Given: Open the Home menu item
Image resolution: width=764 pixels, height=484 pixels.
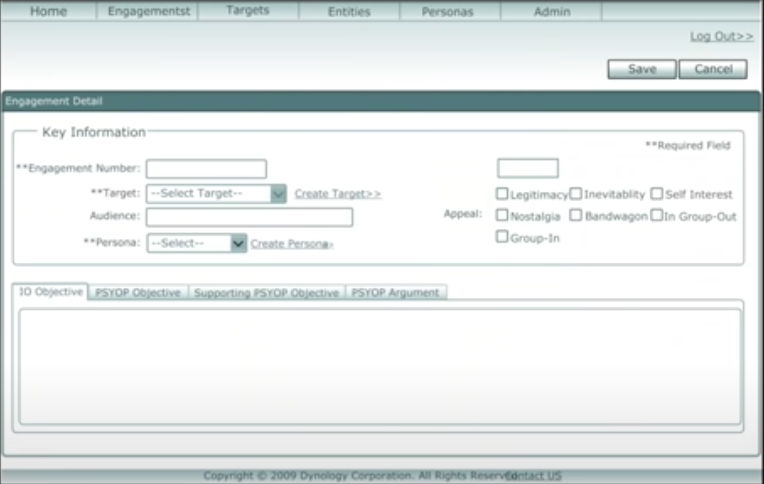Looking at the screenshot, I should (x=48, y=11).
